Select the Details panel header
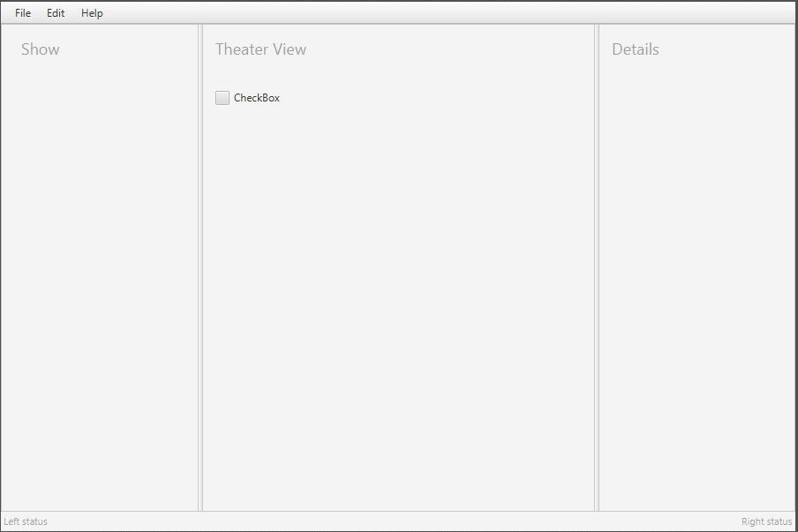The image size is (798, 532). click(x=635, y=49)
